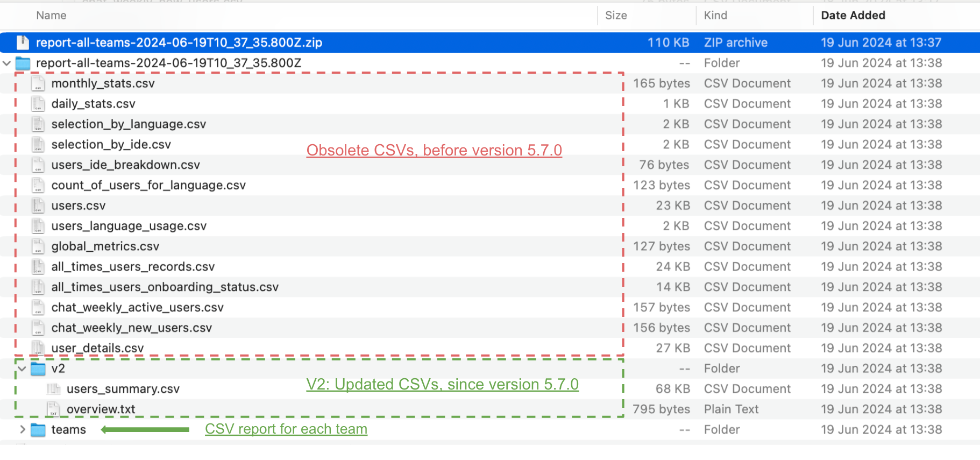Viewport: 980px width, 460px height.
Task: Sort by the Size column header
Action: [x=616, y=16]
